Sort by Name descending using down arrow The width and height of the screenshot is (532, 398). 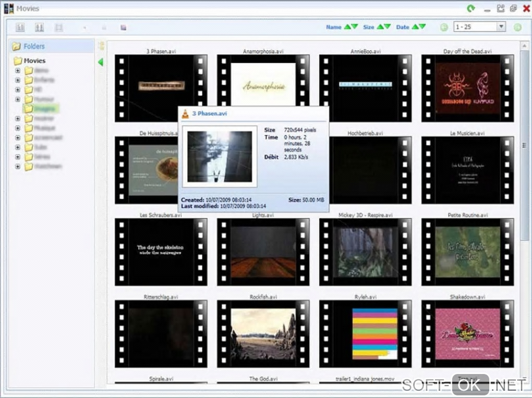tap(355, 27)
